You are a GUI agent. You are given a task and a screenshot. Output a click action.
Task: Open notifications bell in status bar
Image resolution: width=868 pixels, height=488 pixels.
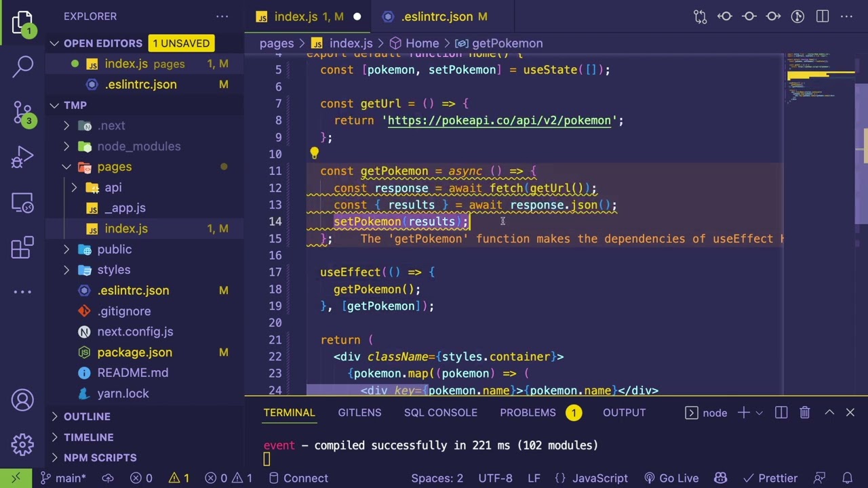[847, 478]
